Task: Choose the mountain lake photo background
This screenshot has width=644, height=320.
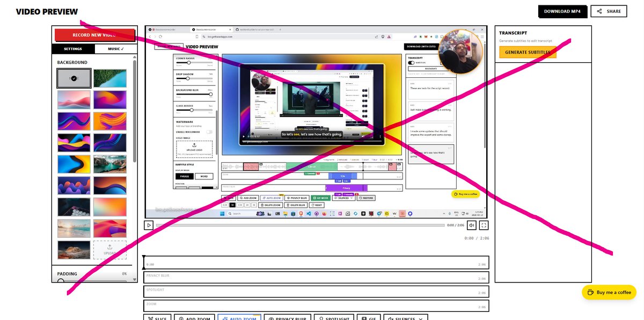Action: 110,164
